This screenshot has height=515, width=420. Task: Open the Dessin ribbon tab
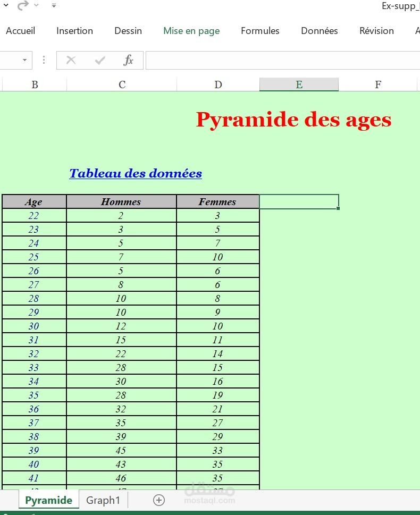[128, 31]
